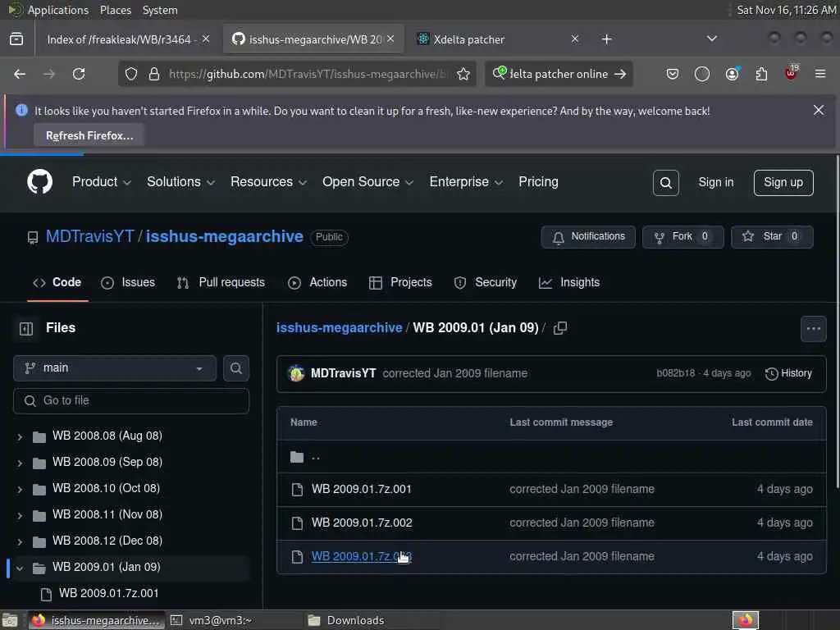Open the main branch selector dropdown
The image size is (840, 630).
coord(115,368)
